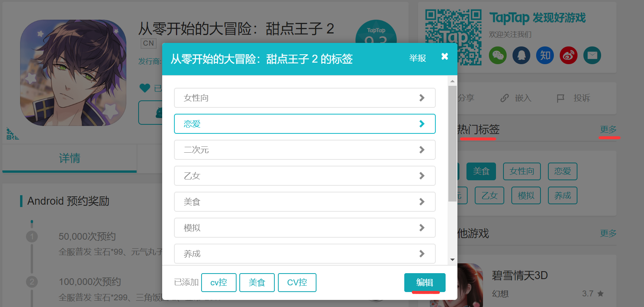Viewport: 644px width, 307px height.
Task: Open the Weibo social icon
Action: [569, 55]
